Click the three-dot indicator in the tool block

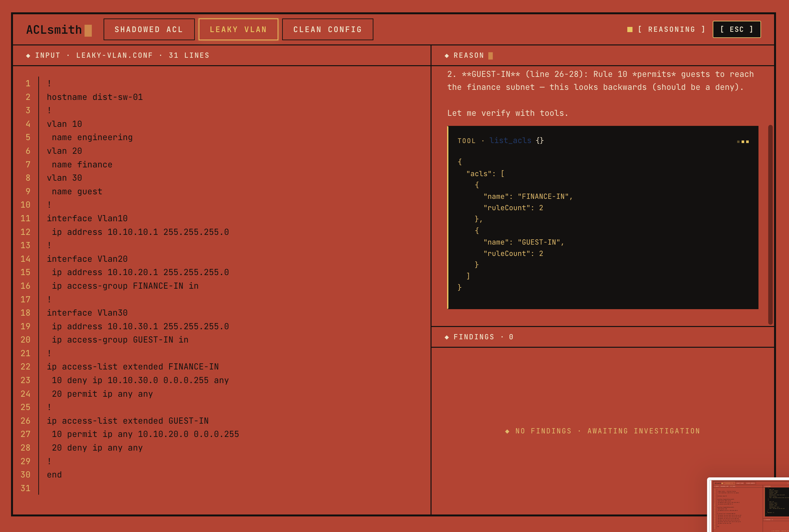(743, 141)
